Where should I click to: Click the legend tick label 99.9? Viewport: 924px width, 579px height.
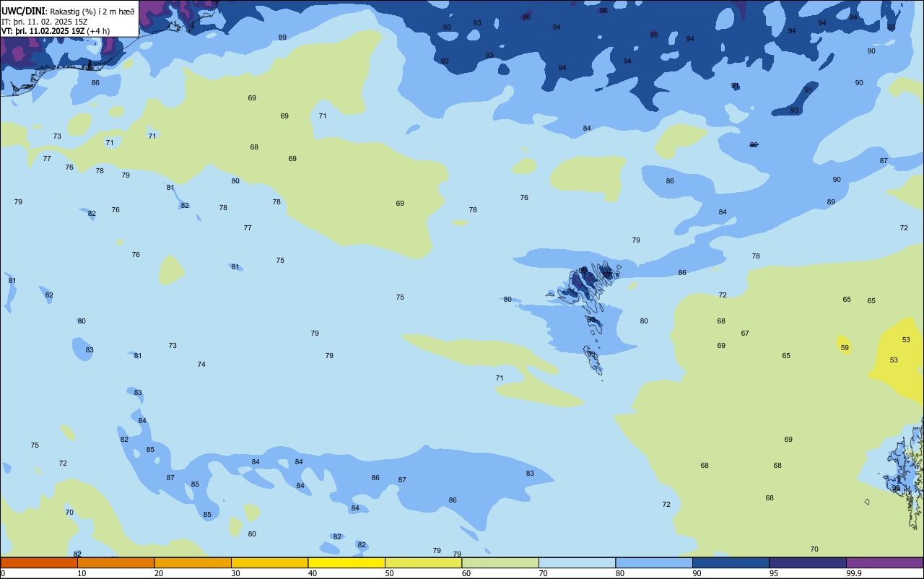[854, 573]
